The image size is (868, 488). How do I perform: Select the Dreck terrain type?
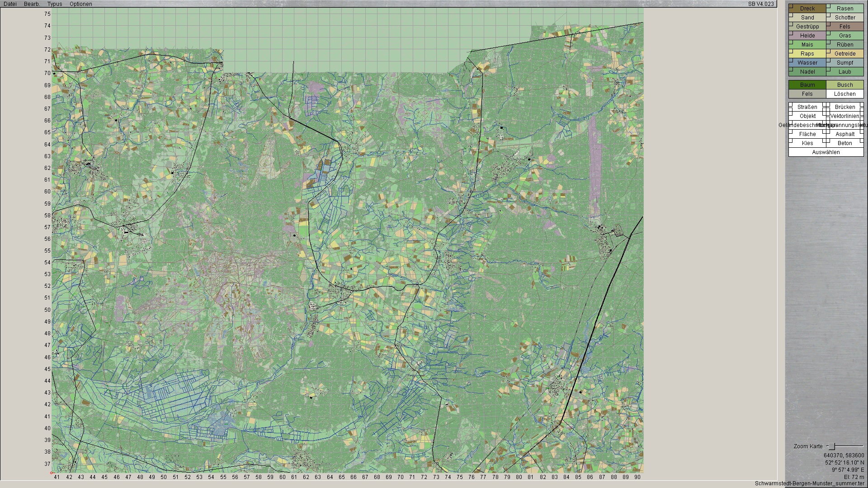tap(807, 9)
